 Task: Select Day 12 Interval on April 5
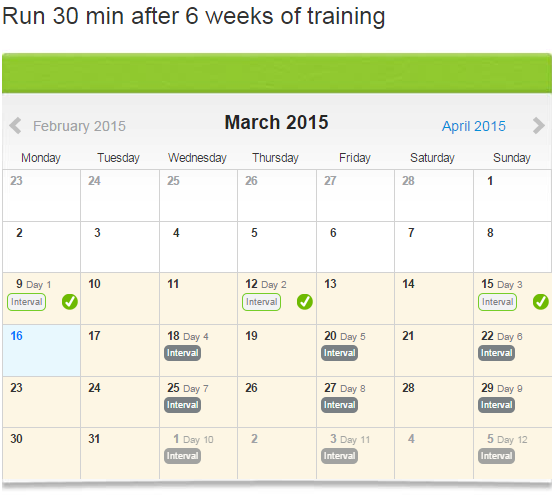(496, 456)
